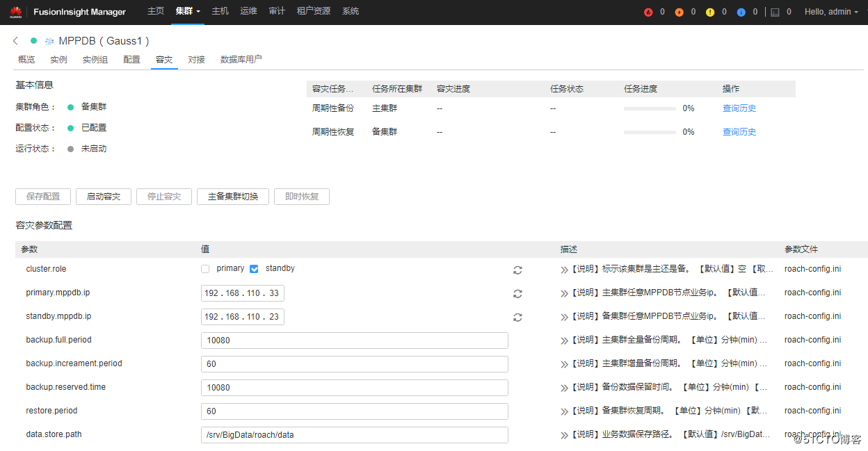This screenshot has width=868, height=451.
Task: Untick the standby checkbox for cluster.role
Action: pos(254,269)
